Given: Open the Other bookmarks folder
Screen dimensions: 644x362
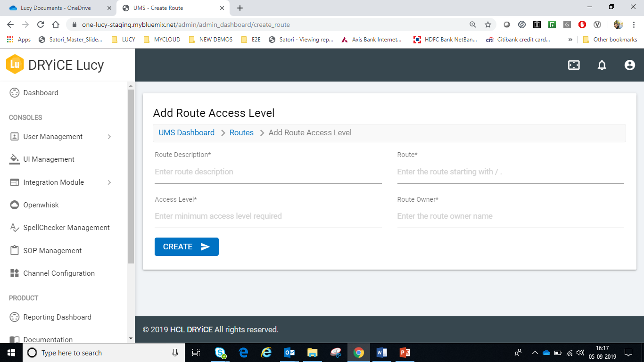Looking at the screenshot, I should [610, 40].
